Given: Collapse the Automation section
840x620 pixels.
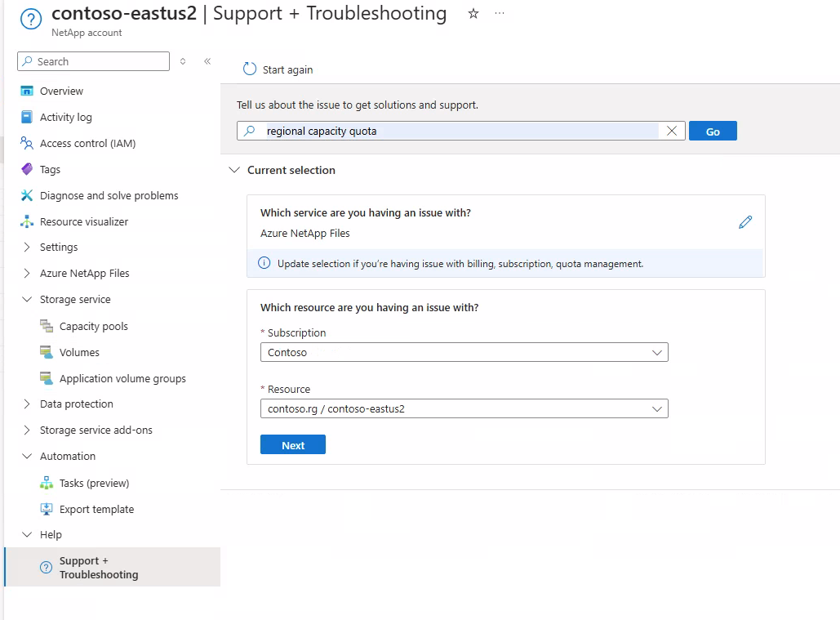Looking at the screenshot, I should point(27,456).
